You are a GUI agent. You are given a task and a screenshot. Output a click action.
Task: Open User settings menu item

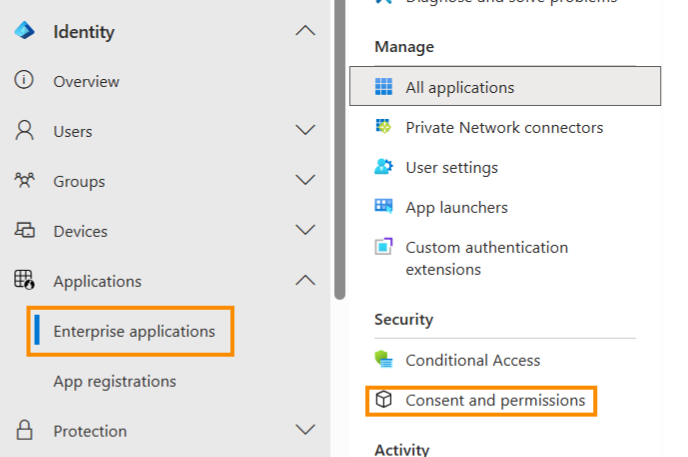pos(451,167)
